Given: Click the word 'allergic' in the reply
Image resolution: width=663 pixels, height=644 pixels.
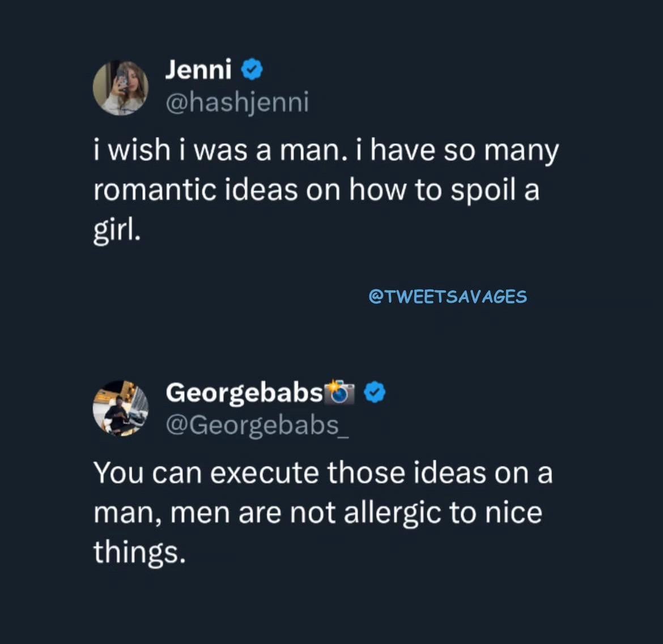Looking at the screenshot, I should [x=392, y=513].
